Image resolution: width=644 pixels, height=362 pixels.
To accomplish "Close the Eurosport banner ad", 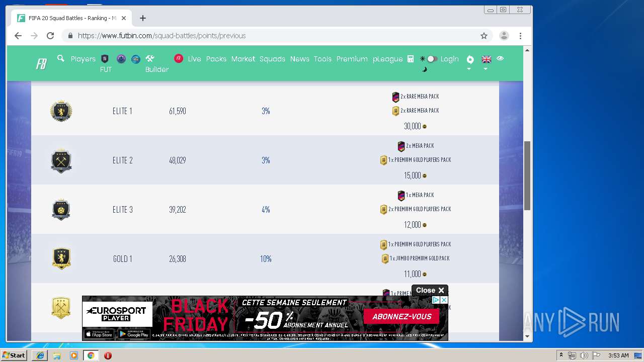I will [x=430, y=290].
